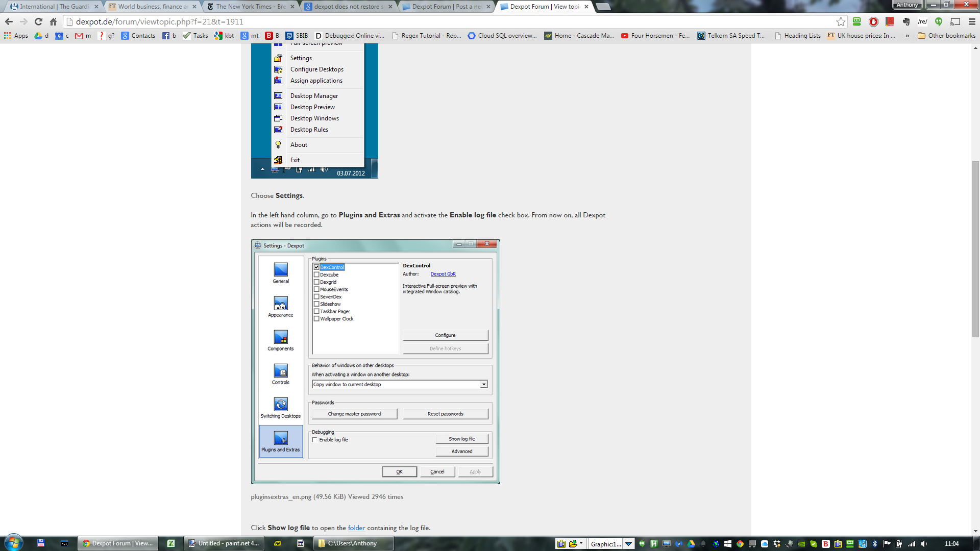Open the green Hangouts extension icon
This screenshot has width=980, height=551.
(x=939, y=21)
